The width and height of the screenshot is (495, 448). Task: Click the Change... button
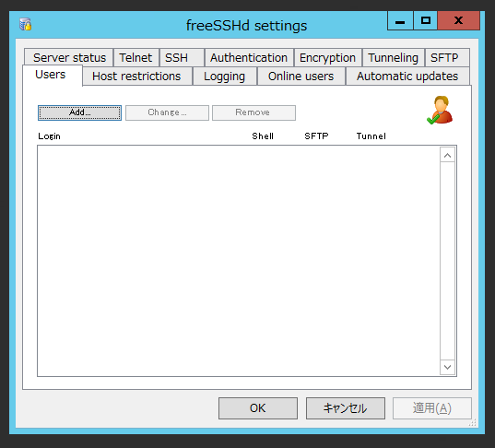tap(167, 112)
